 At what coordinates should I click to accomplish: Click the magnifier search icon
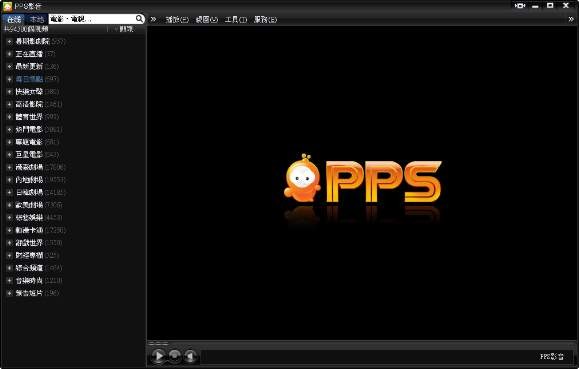pos(140,19)
